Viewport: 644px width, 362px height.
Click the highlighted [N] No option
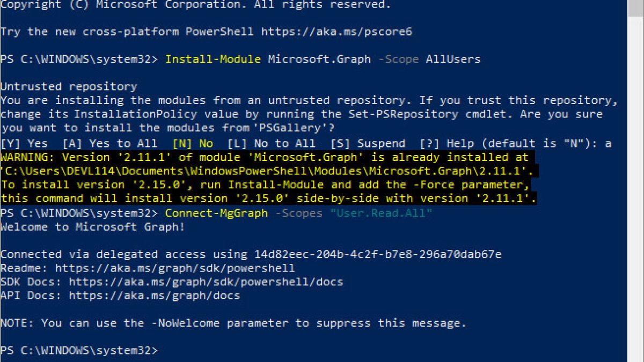click(x=193, y=144)
